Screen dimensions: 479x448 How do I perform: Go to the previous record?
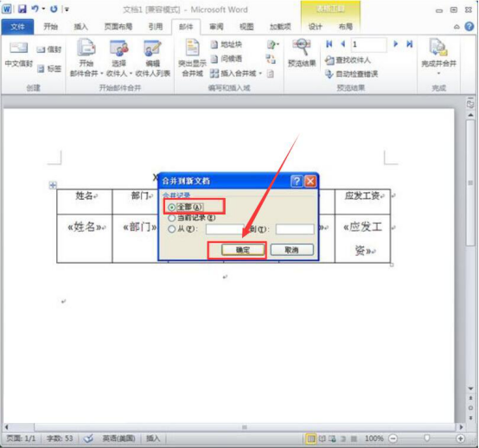pos(343,44)
